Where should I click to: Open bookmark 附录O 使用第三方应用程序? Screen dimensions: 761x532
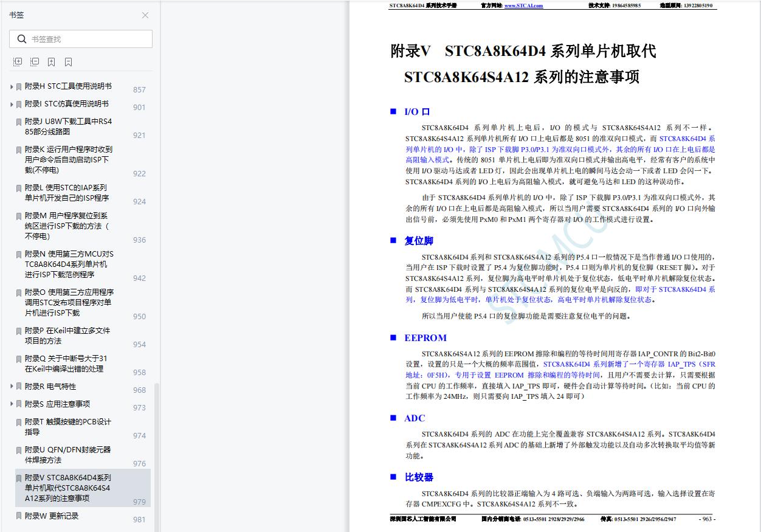click(x=69, y=302)
